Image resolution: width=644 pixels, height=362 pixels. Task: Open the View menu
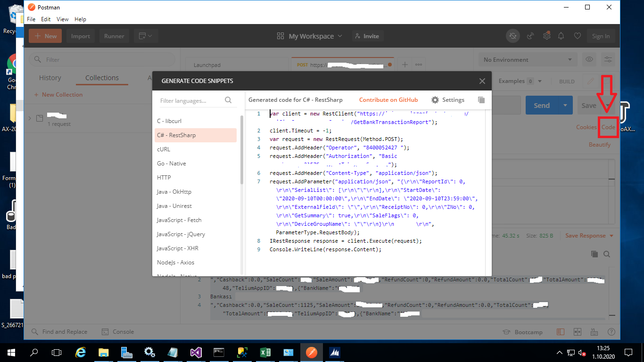pyautogui.click(x=63, y=19)
